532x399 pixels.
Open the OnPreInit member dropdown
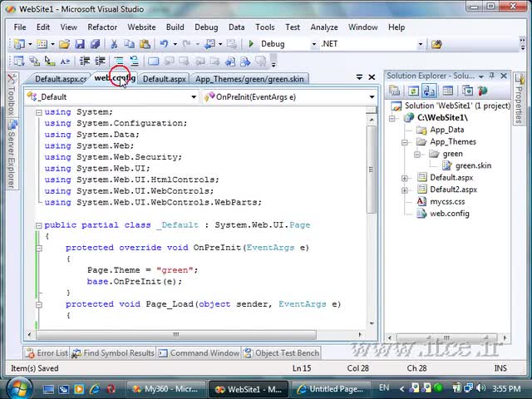372,97
